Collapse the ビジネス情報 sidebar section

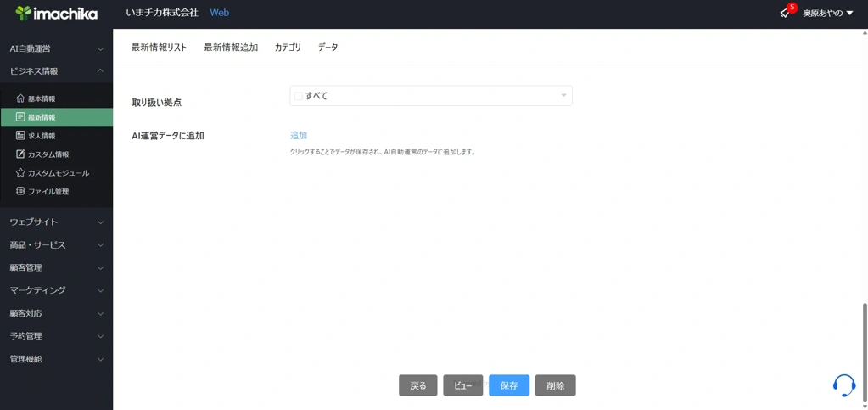tap(56, 71)
